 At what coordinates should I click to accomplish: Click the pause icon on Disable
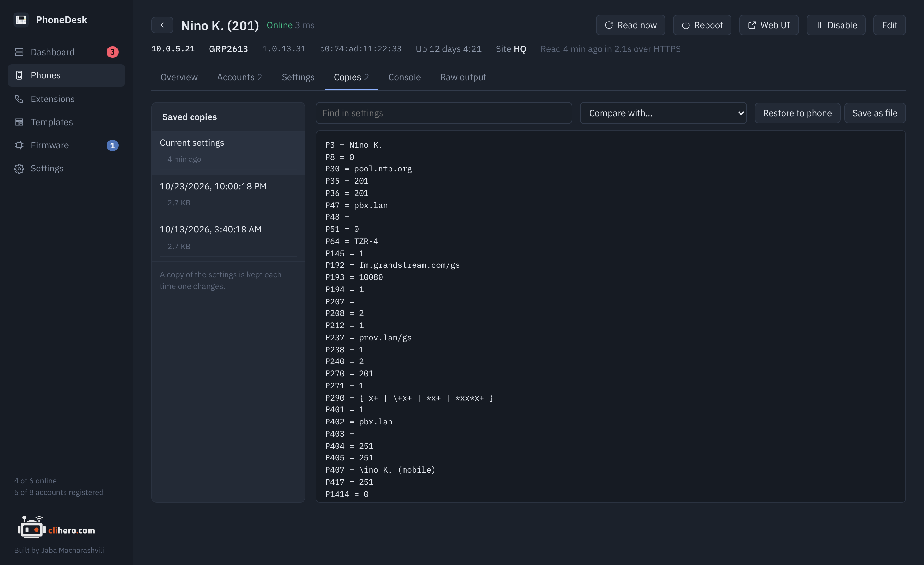pyautogui.click(x=819, y=25)
